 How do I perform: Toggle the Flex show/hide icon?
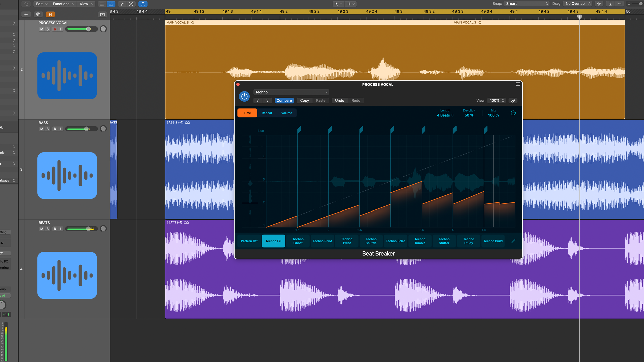(x=131, y=4)
